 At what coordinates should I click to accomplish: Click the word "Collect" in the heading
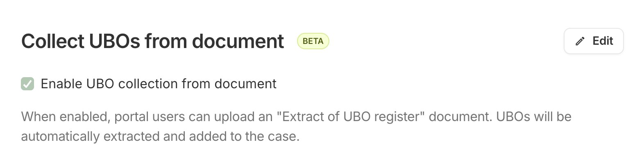[53, 41]
